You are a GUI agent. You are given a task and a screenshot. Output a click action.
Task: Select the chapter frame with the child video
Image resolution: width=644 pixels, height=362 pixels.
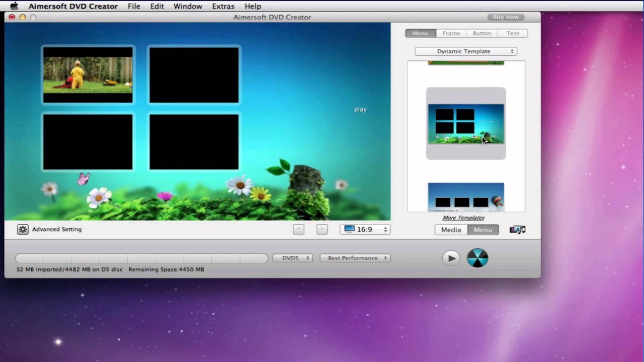88,75
